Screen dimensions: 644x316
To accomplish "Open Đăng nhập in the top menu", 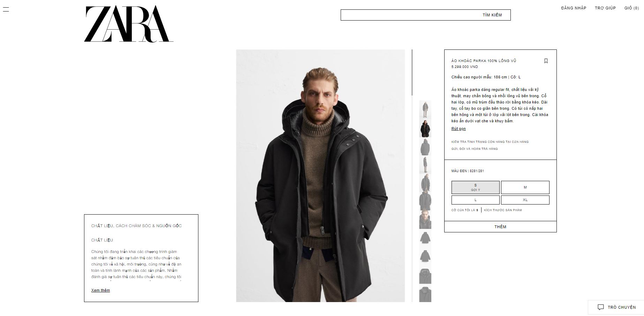I will 574,8.
